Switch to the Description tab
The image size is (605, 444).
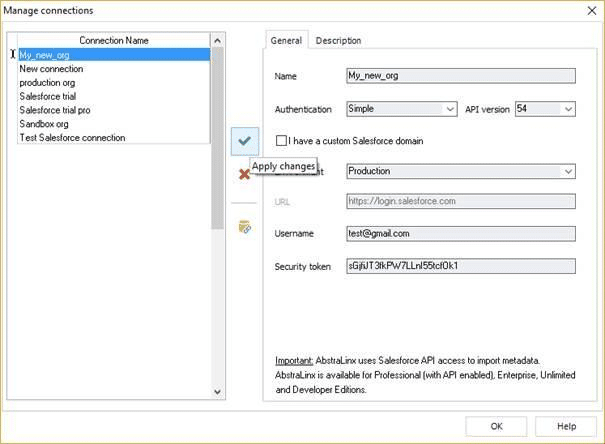338,40
